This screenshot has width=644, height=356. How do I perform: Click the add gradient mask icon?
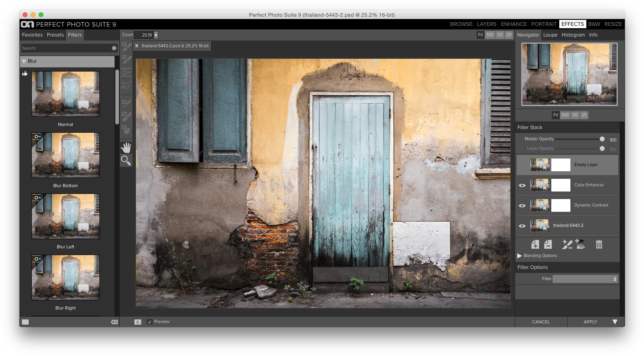click(x=580, y=244)
